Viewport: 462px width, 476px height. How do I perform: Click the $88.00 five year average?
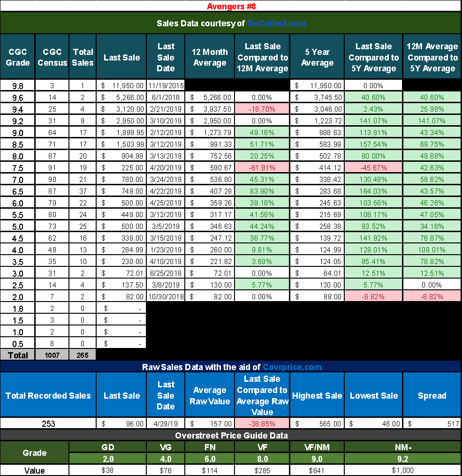pyautogui.click(x=317, y=296)
